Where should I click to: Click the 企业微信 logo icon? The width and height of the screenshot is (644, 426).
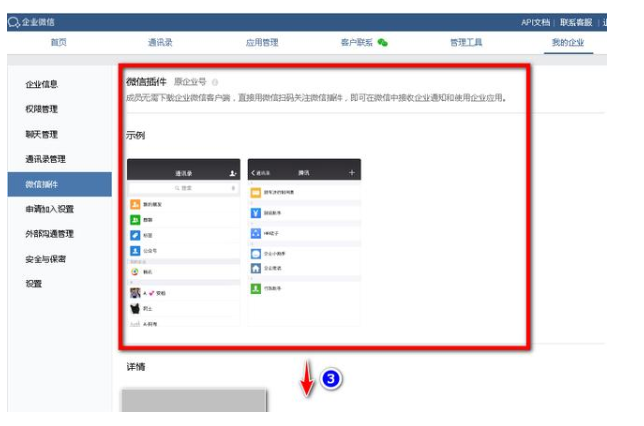(14, 22)
